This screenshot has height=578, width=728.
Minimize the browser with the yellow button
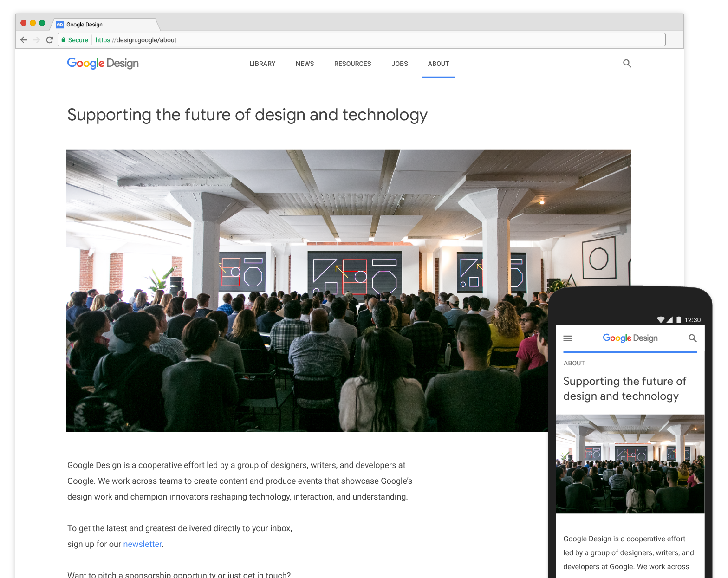[33, 23]
